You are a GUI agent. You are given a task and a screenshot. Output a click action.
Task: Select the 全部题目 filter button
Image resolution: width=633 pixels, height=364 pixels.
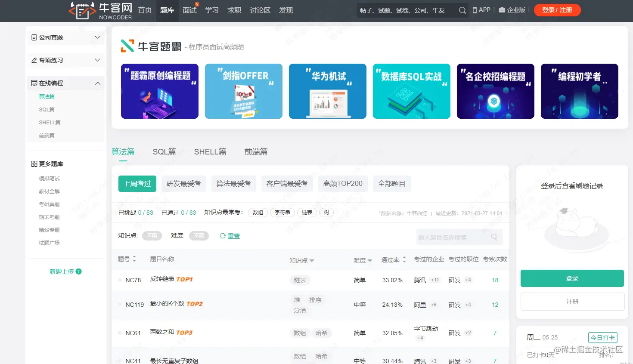point(392,184)
